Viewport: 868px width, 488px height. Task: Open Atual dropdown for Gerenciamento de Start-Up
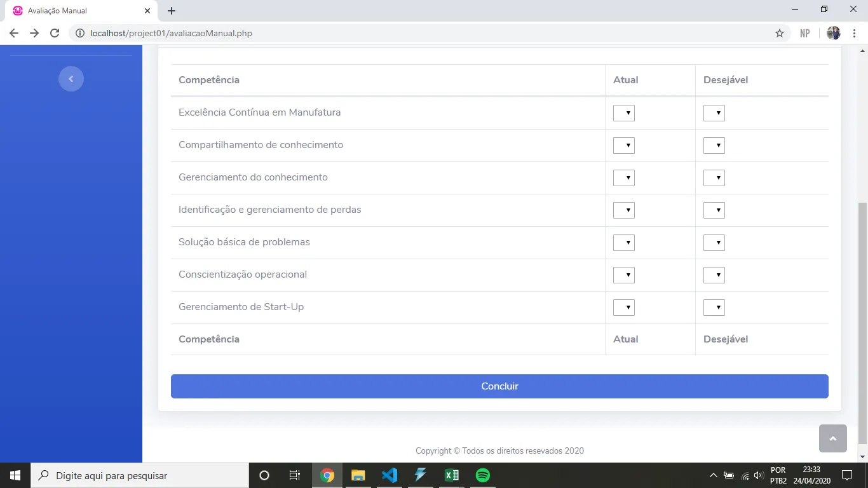[624, 308]
